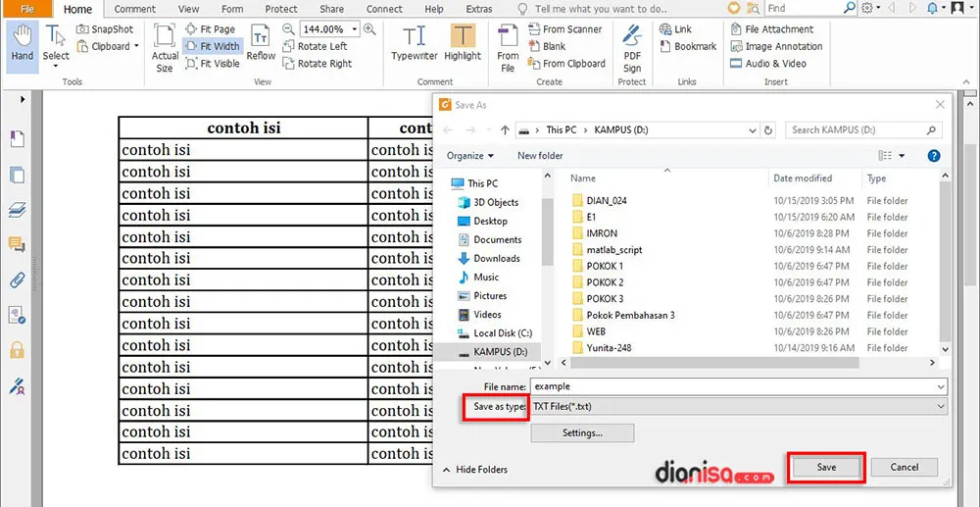980x507 pixels.
Task: Click the Find search field
Action: (x=804, y=8)
